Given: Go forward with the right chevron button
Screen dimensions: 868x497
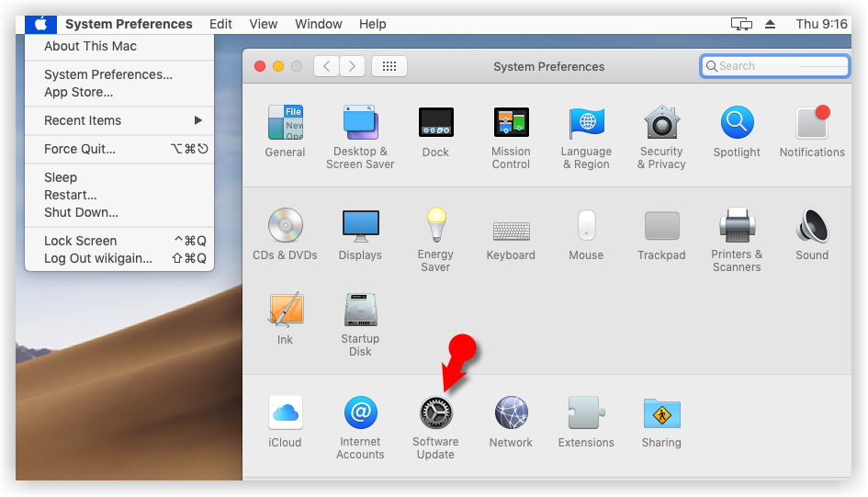Looking at the screenshot, I should [352, 66].
